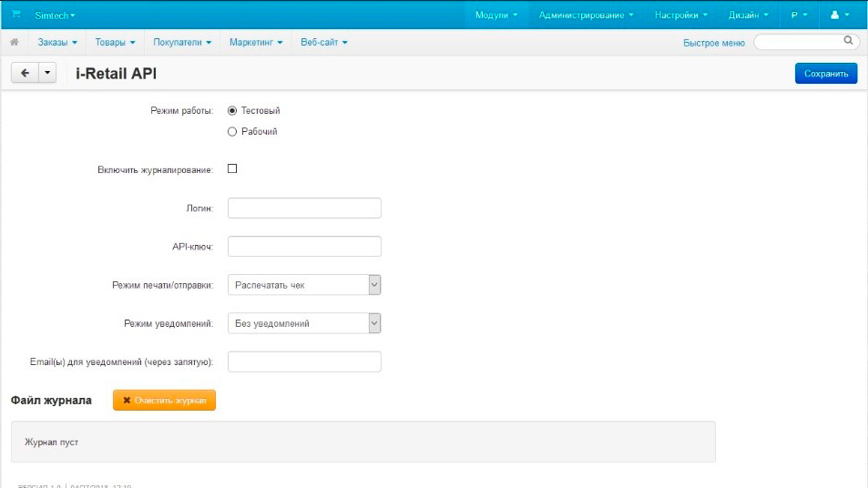Focus the API-ключ input field

[x=304, y=246]
